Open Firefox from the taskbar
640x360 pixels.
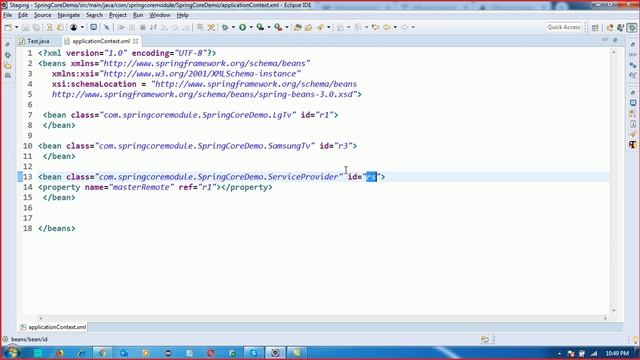[60, 353]
